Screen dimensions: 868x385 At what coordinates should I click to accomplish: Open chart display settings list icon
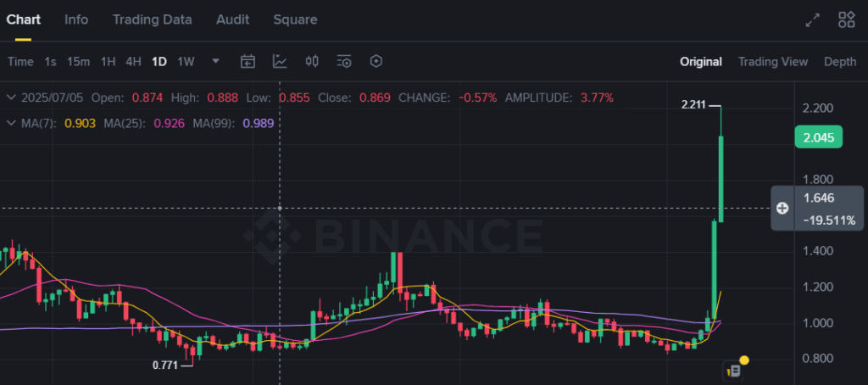click(344, 61)
